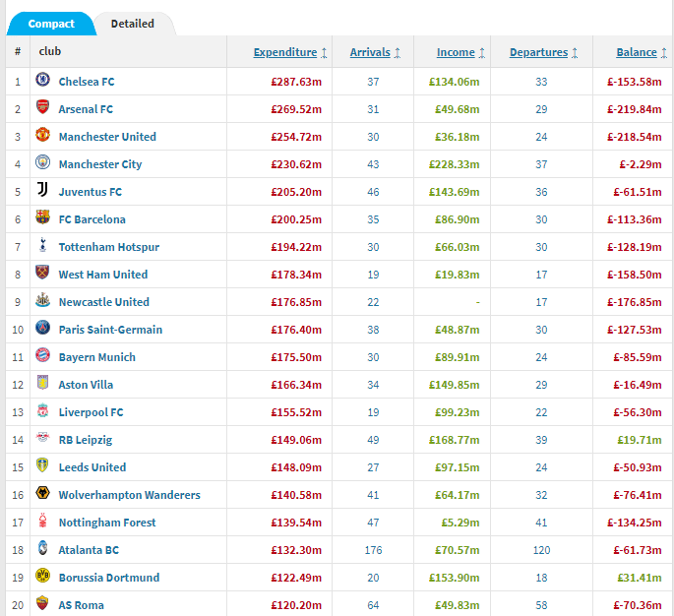674x616 pixels.
Task: Open the Bayern Munich club link
Action: click(97, 357)
